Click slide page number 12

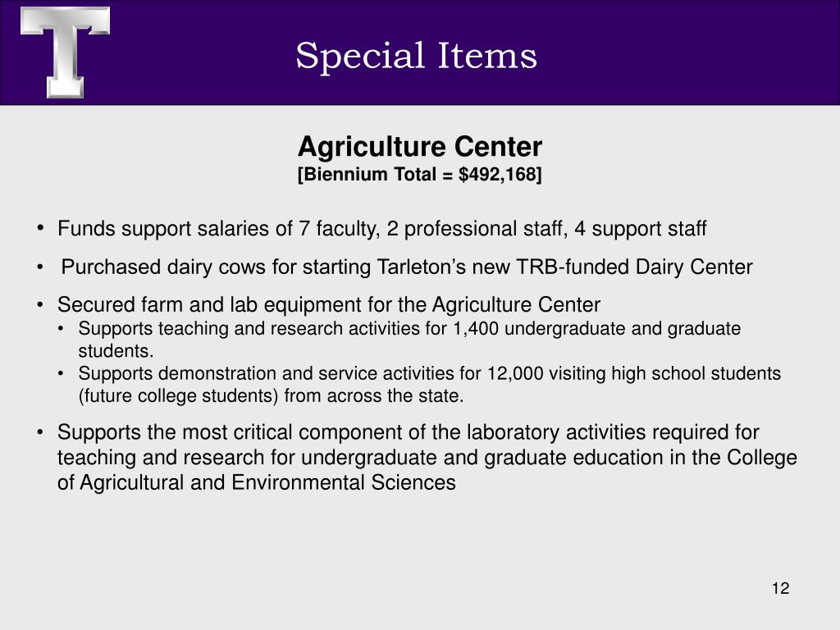781,588
